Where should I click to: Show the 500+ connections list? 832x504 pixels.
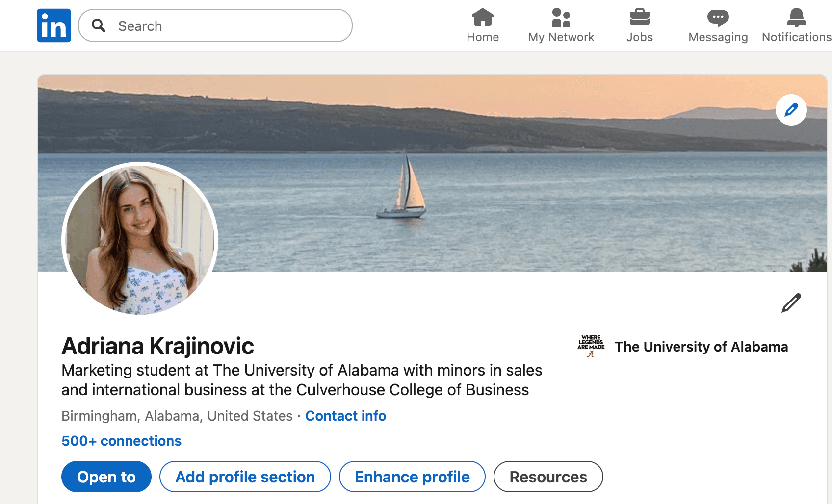point(121,440)
